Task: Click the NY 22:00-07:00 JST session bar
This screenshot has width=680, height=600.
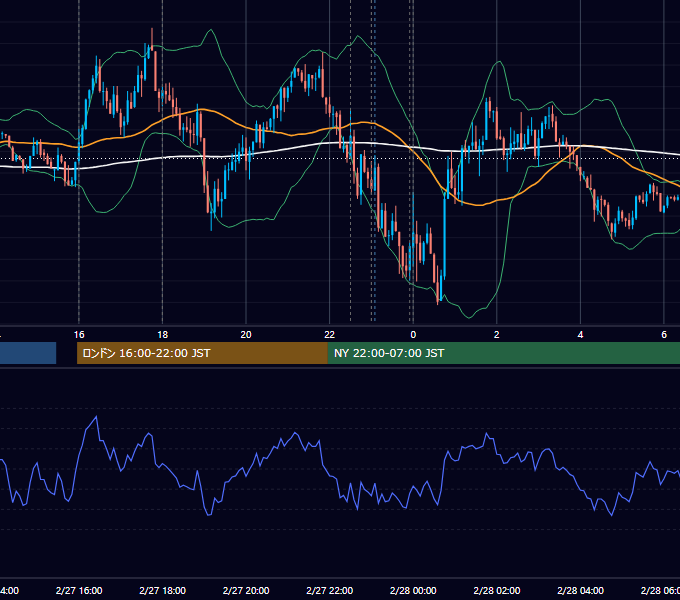Action: click(503, 353)
